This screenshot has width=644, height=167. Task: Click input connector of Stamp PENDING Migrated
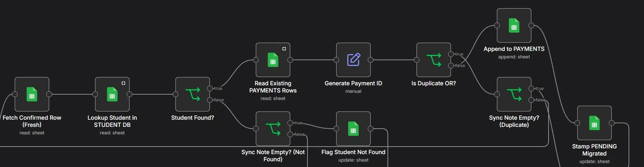pyautogui.click(x=577, y=123)
